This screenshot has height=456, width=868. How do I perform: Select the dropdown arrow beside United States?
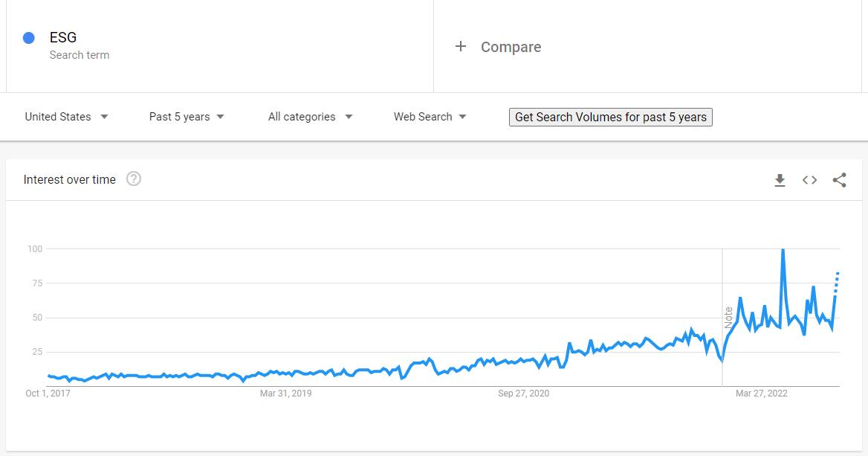tap(105, 117)
